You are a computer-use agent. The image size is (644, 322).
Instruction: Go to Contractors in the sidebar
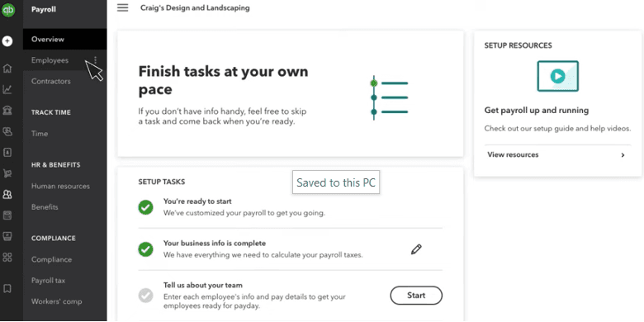[x=51, y=81]
